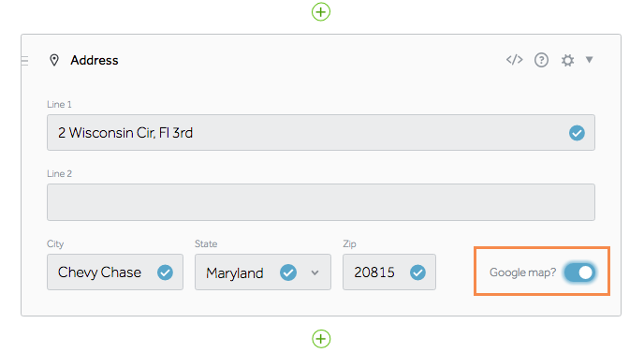Click the checkmark in Line 1 field

577,133
